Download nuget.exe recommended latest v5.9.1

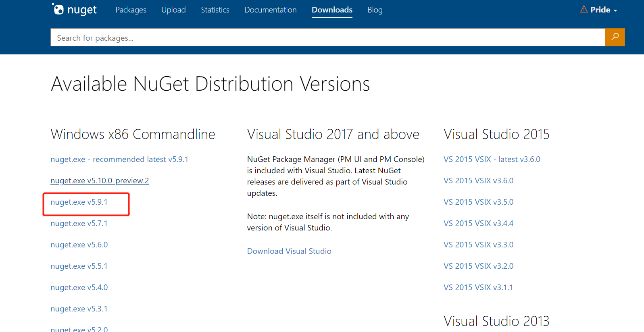click(119, 159)
